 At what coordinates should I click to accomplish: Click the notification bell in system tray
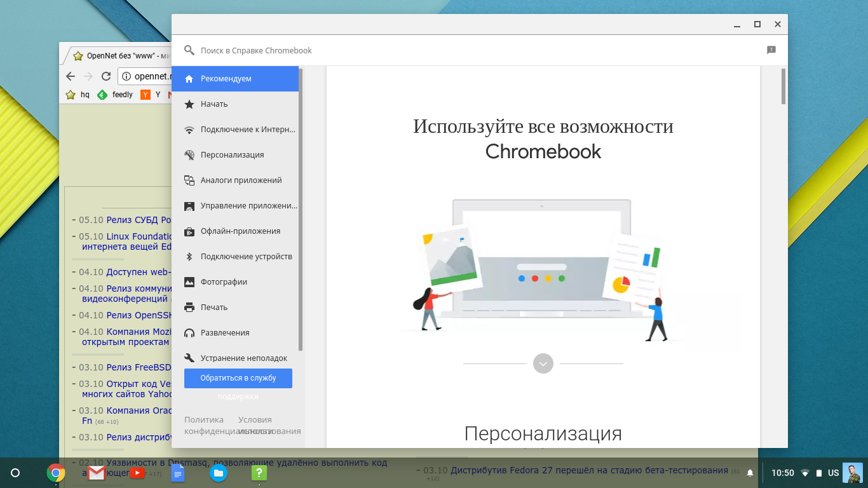750,473
